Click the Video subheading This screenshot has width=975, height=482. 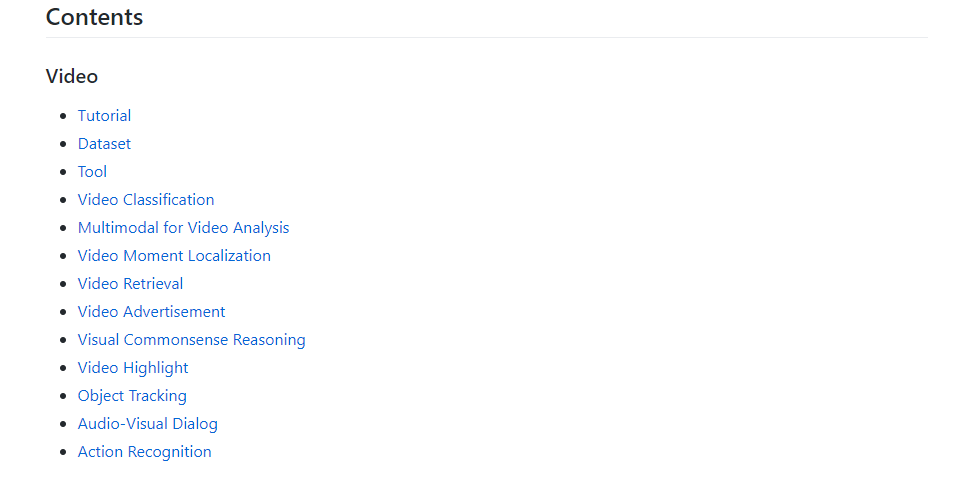72,76
